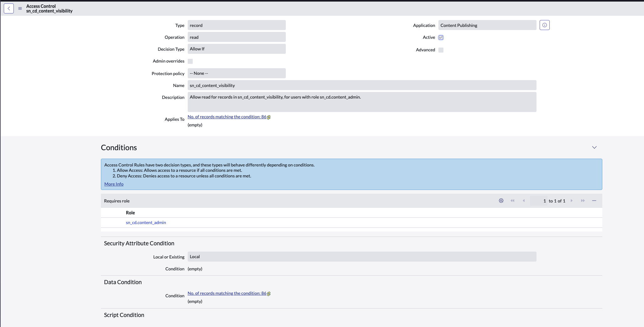Open the sn_cd.content_admin role record

coord(146,222)
